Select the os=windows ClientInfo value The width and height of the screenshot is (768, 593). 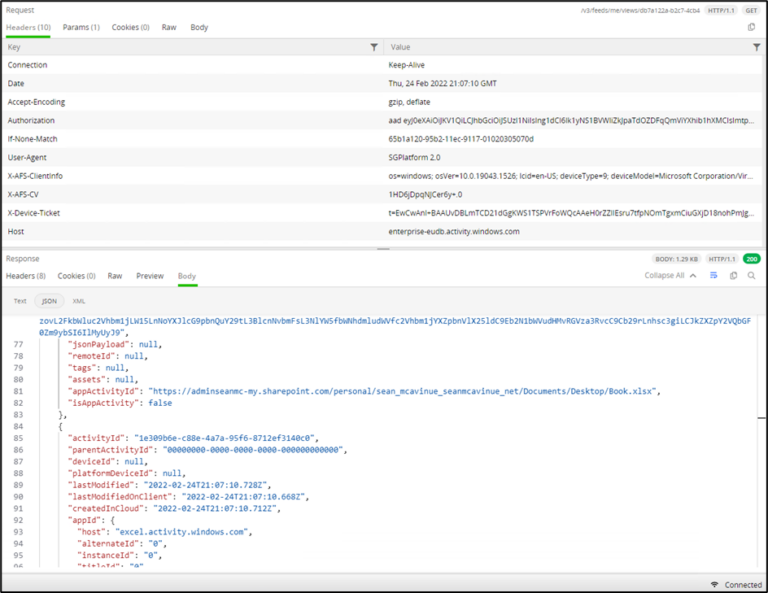pos(571,176)
